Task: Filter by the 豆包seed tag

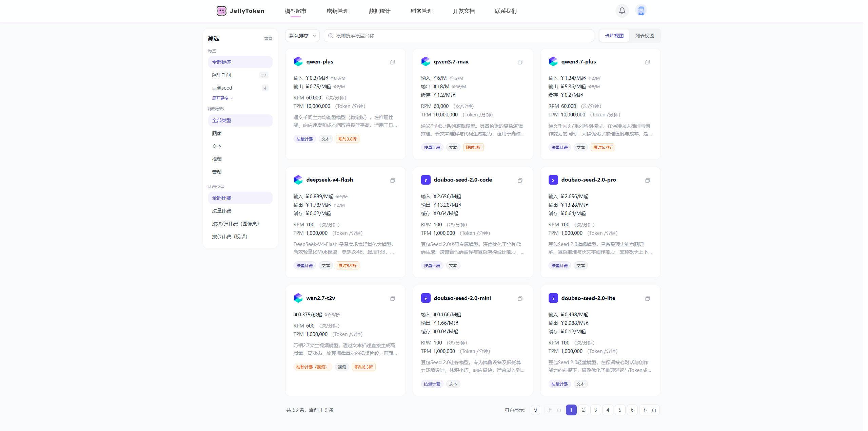Action: click(240, 88)
